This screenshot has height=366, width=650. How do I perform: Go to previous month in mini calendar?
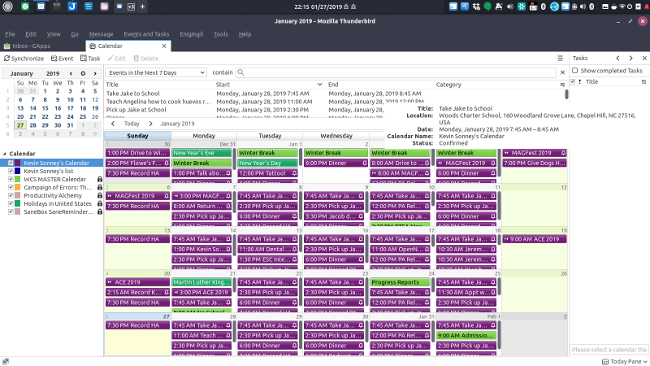click(x=71, y=73)
